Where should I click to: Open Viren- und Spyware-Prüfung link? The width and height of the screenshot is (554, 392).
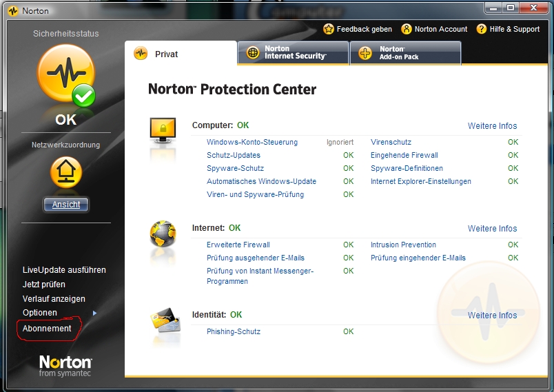[x=255, y=194]
